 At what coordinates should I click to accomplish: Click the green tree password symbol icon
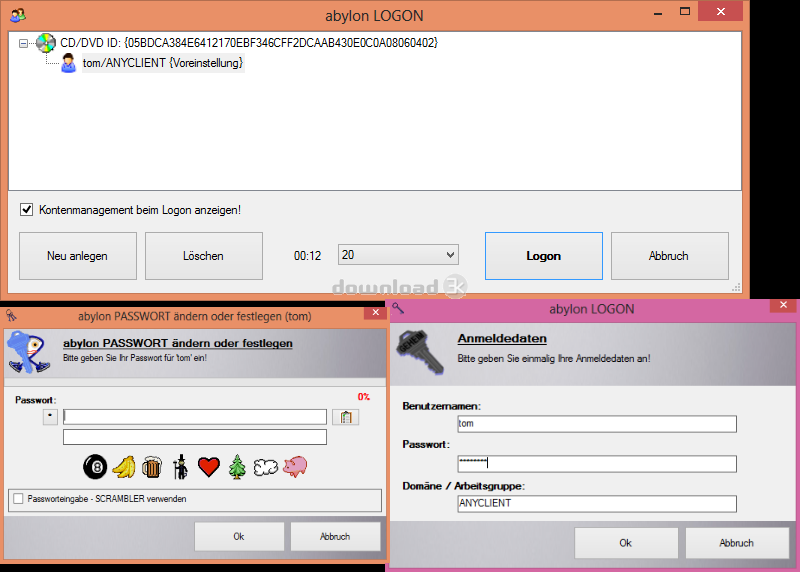237,466
